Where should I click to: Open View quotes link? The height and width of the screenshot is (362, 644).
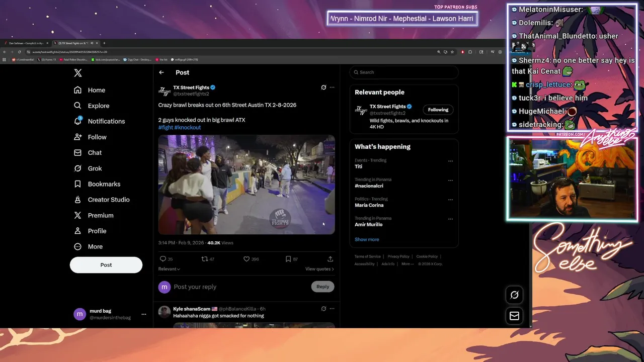(x=319, y=269)
